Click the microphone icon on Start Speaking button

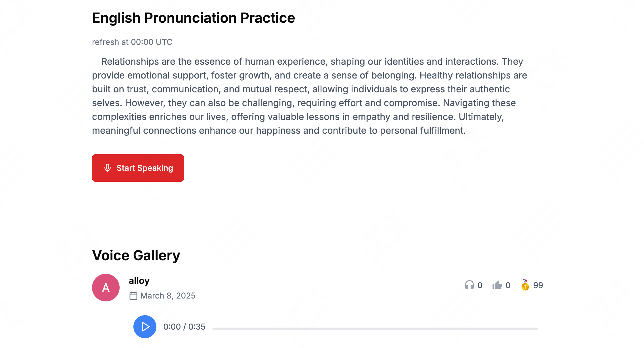108,168
